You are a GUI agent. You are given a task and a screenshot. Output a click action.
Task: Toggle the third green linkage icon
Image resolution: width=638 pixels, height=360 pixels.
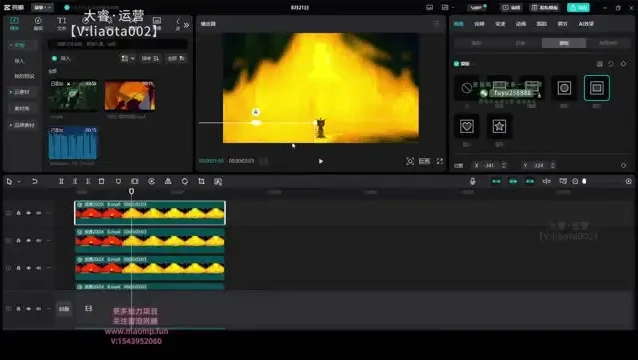(x=529, y=181)
